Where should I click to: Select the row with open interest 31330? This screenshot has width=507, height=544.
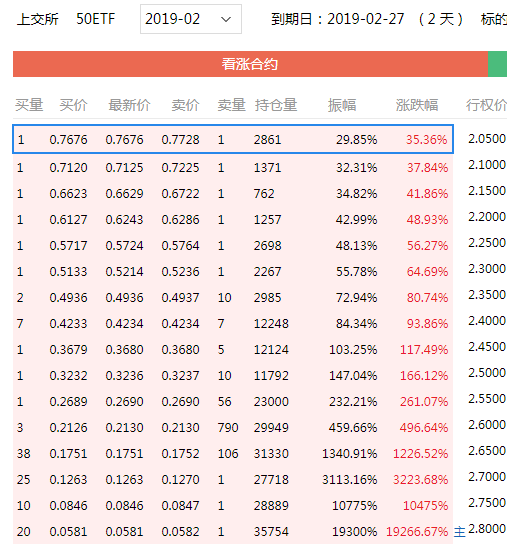[x=233, y=453]
